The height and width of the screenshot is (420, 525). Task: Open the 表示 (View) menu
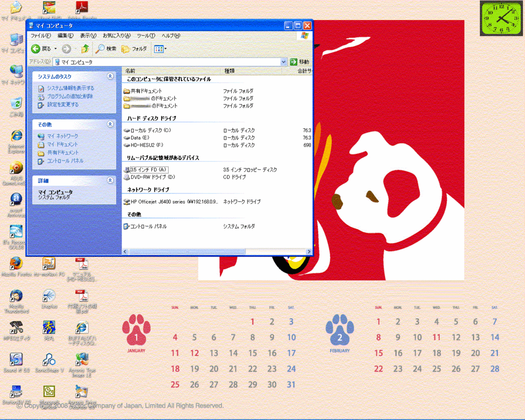click(88, 35)
